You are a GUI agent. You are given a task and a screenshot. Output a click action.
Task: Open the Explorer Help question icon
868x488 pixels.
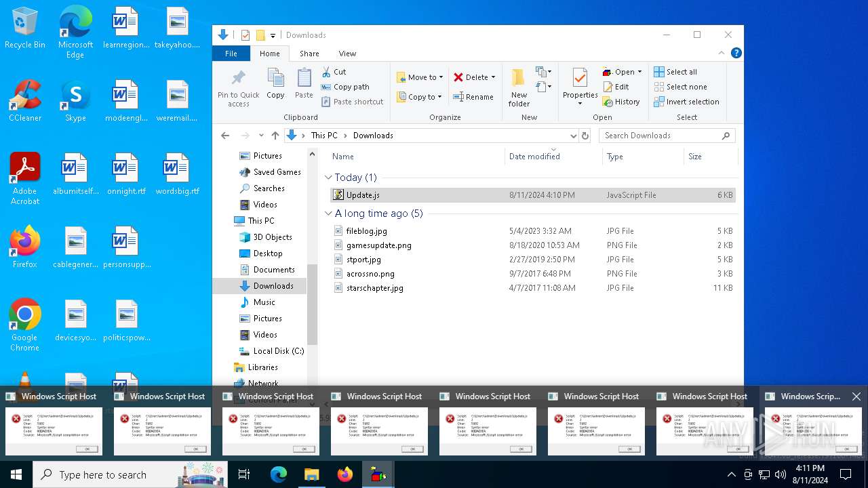point(736,53)
